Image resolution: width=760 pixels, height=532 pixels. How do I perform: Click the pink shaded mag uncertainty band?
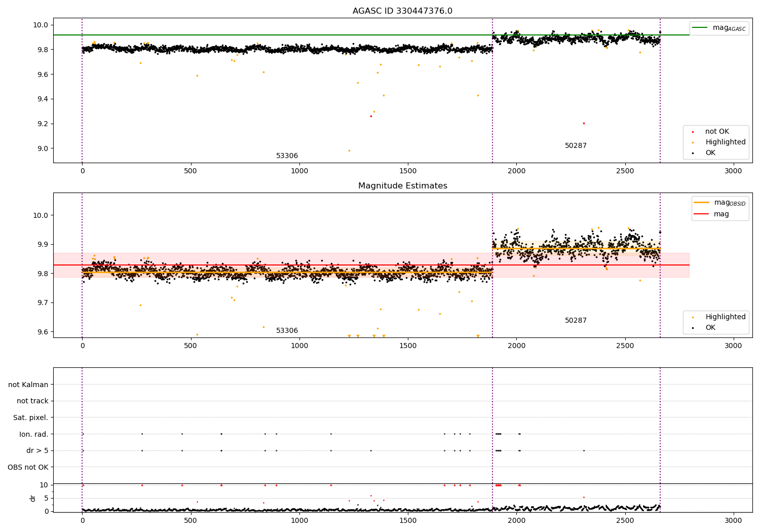pos(371,265)
